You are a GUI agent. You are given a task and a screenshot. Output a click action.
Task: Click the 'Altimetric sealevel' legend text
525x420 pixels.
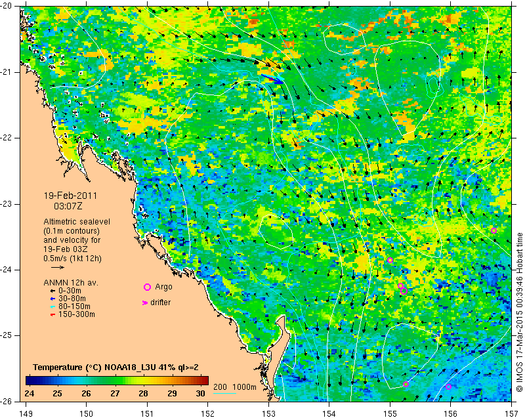click(x=77, y=222)
